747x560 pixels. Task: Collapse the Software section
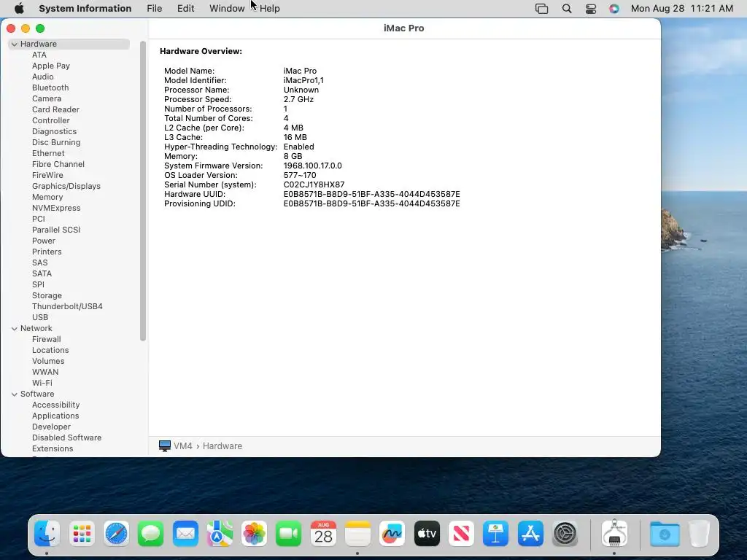(x=15, y=394)
